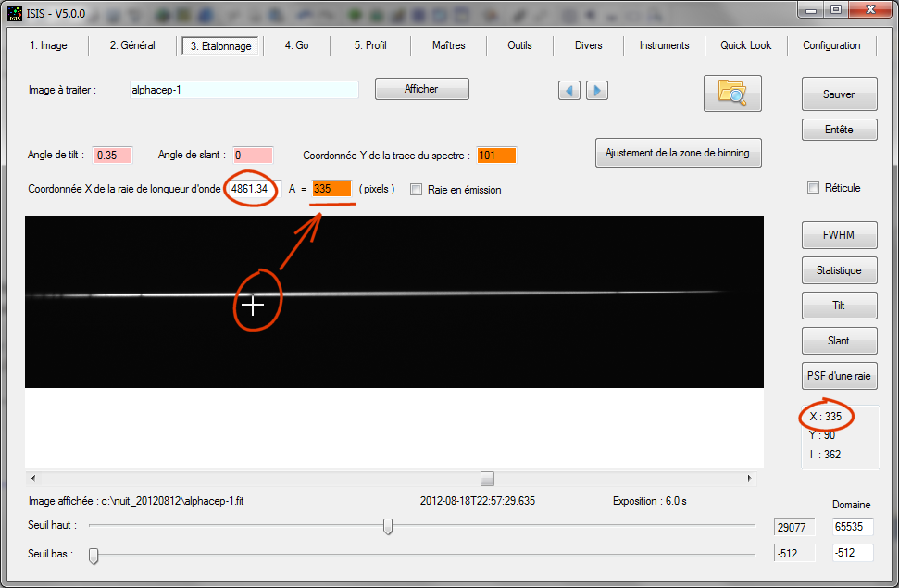Open the Outils tab
The width and height of the screenshot is (899, 588).
[519, 45]
